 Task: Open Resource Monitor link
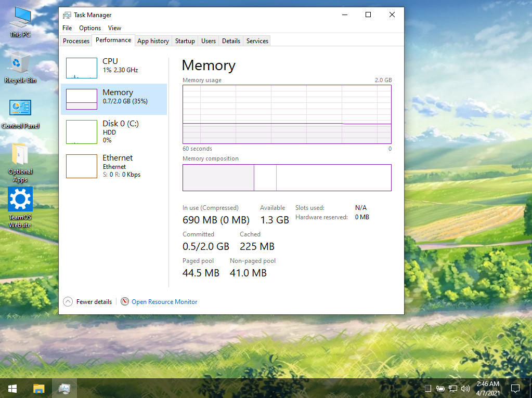click(164, 302)
